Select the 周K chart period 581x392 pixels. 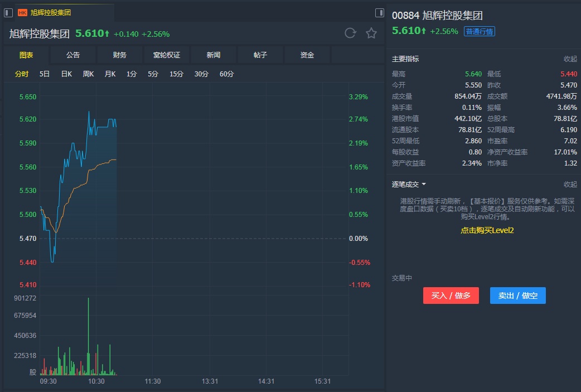(x=88, y=74)
